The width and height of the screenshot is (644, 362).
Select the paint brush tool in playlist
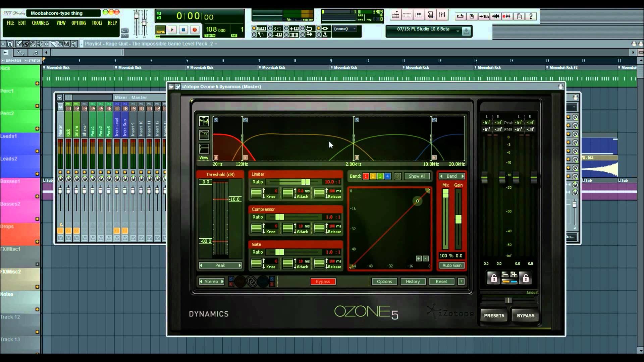[x=26, y=44]
